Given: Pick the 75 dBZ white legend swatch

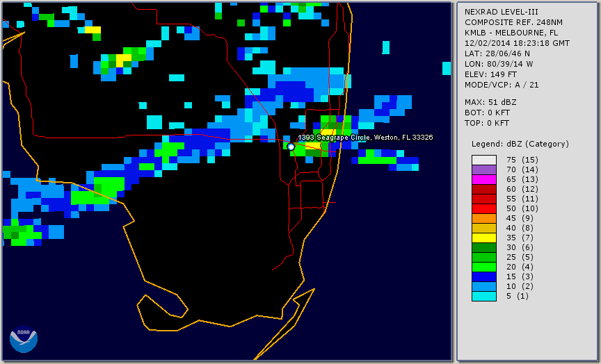Looking at the screenshot, I should coord(484,160).
